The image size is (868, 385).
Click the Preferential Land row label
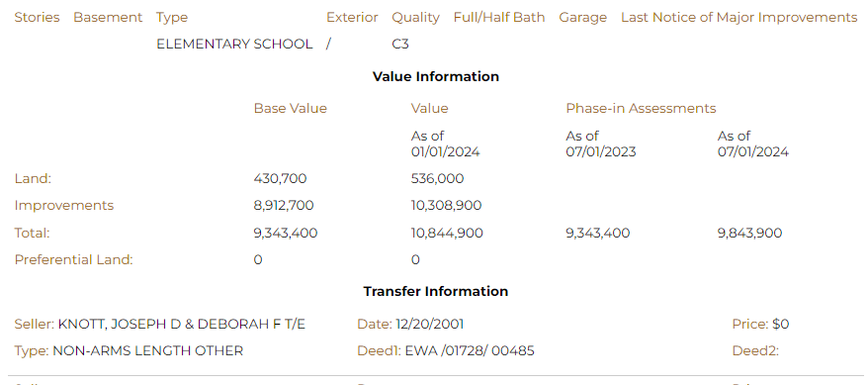coord(73,259)
